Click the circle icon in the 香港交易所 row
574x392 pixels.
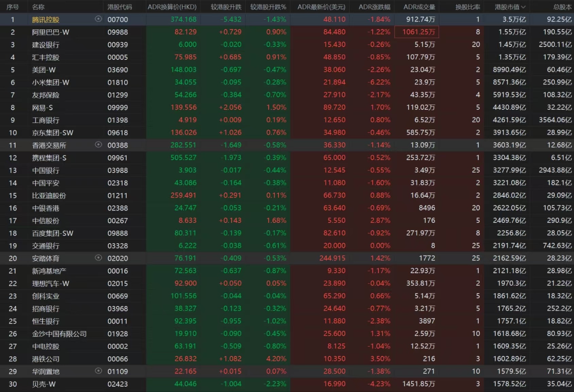pos(98,145)
